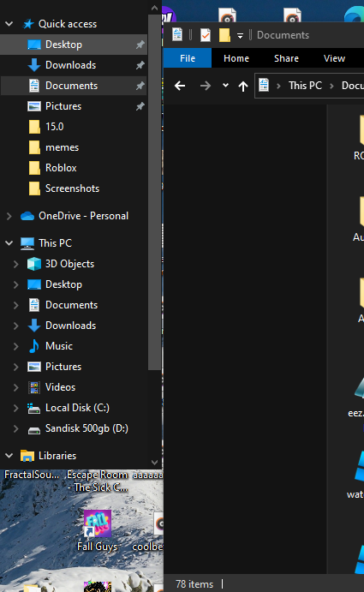Viewport: 364px width, 592px height.
Task: Open the Home ribbon tab
Action: tap(236, 58)
